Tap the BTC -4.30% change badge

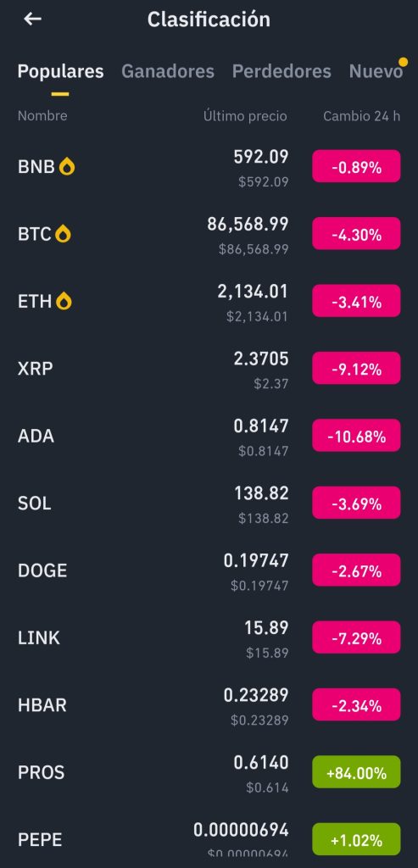[356, 234]
